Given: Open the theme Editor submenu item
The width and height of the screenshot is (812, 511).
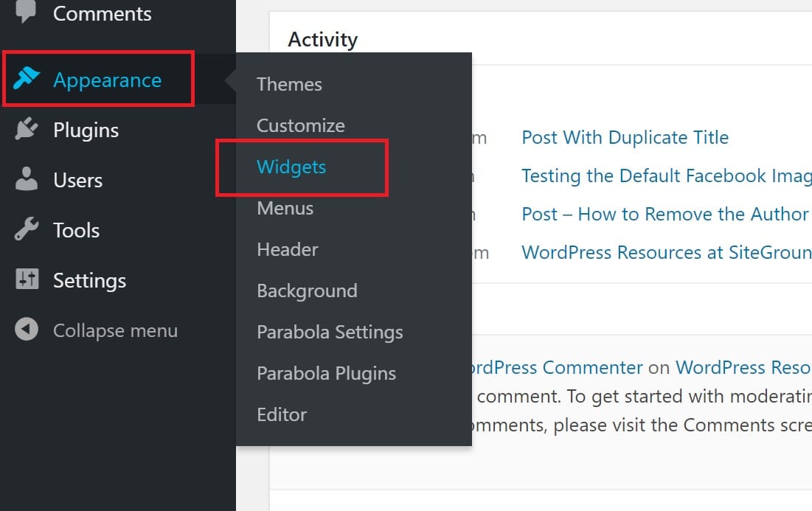Looking at the screenshot, I should (x=281, y=414).
